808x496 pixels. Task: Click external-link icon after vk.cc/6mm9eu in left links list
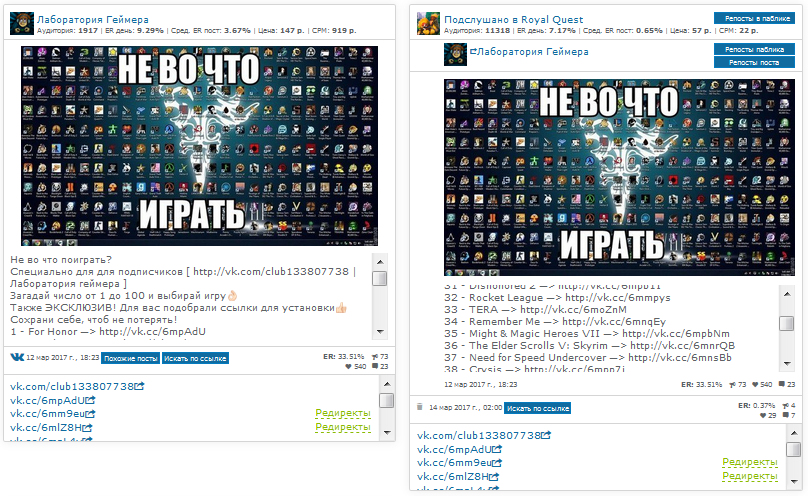[91, 414]
